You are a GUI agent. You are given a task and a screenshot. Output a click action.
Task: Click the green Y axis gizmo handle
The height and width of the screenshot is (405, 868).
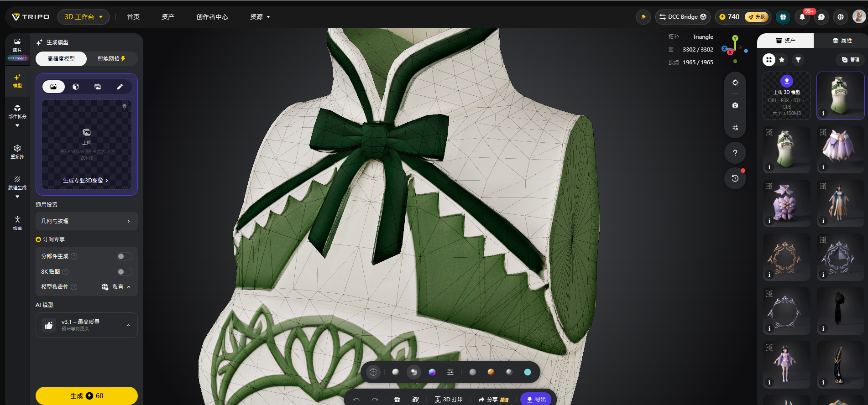point(735,38)
